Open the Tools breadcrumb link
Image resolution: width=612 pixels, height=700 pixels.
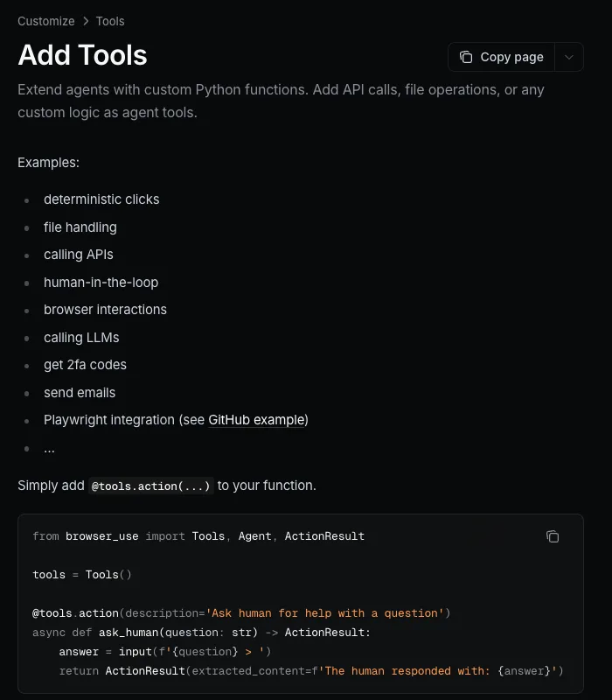click(110, 21)
